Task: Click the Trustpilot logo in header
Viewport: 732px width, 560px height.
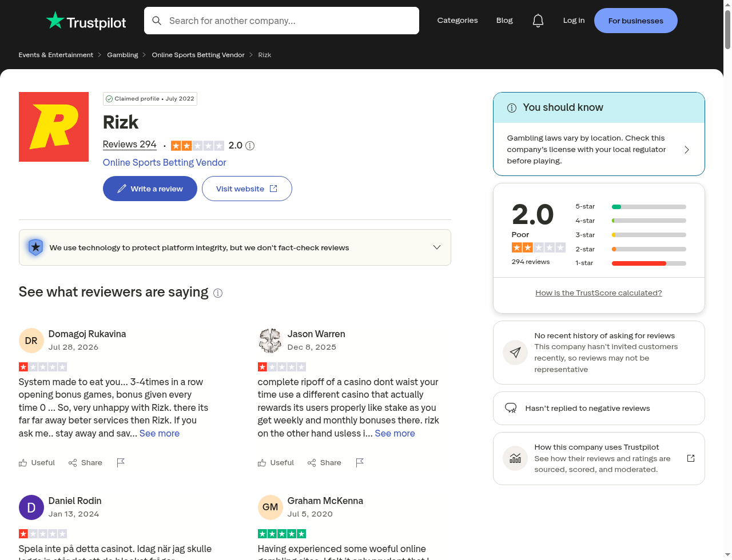Action: (86, 21)
